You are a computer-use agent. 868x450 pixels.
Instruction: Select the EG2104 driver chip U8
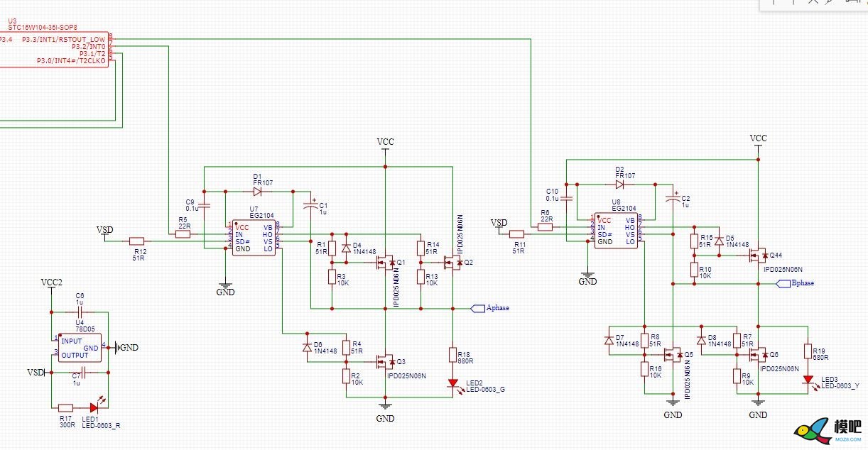pos(617,230)
